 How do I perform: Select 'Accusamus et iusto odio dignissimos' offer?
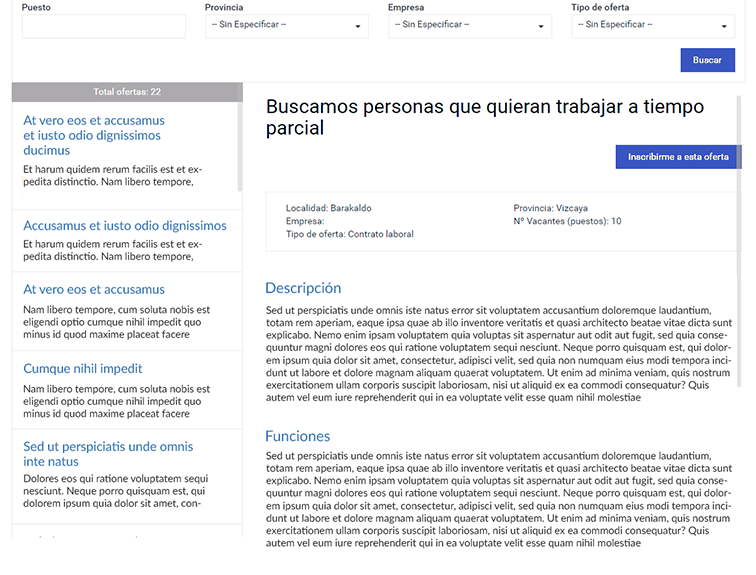[125, 226]
